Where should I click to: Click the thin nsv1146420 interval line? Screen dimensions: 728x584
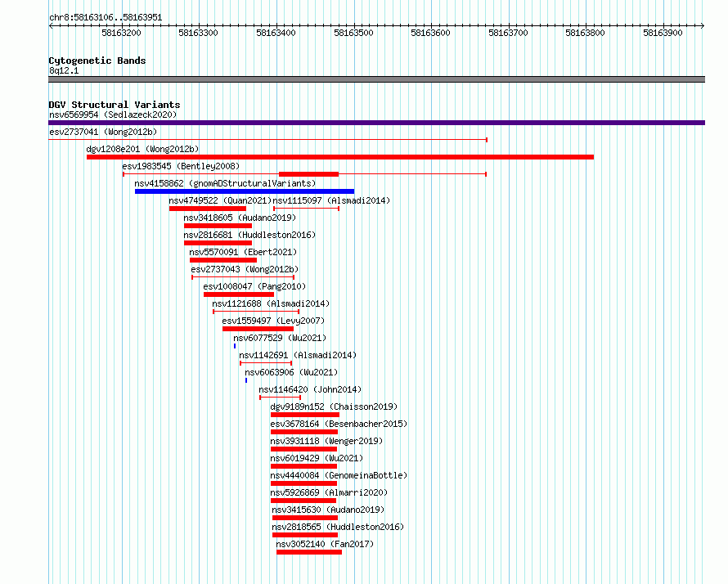click(x=280, y=398)
